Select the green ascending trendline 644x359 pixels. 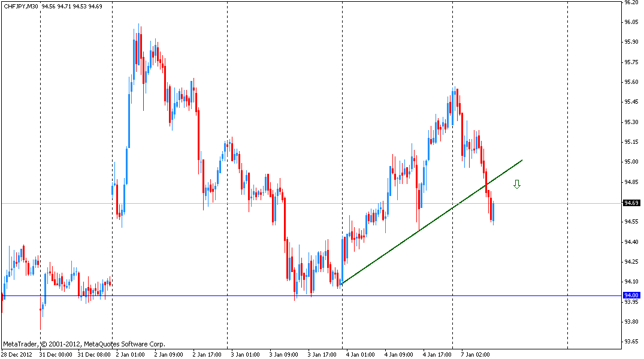(431, 222)
